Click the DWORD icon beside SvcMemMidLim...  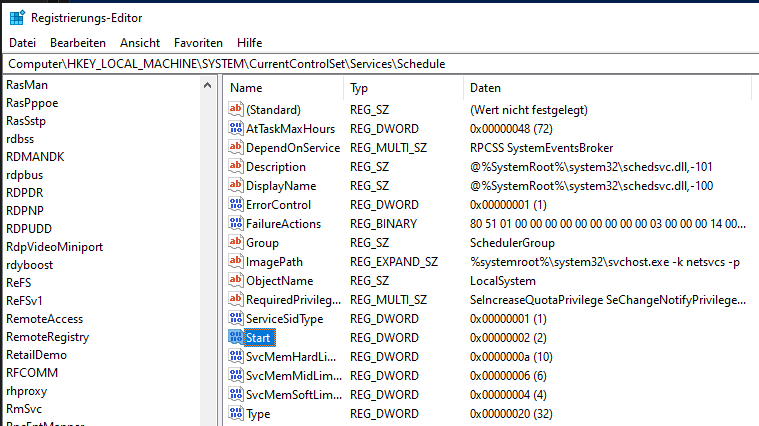pos(236,375)
